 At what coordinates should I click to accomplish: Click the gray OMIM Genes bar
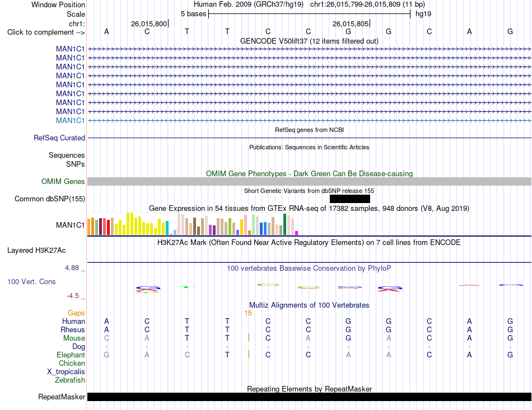tap(309, 182)
